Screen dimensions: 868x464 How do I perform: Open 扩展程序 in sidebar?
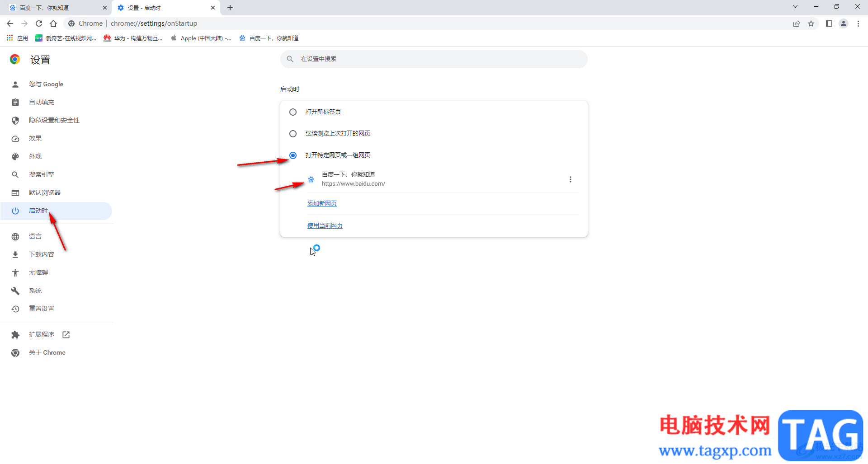coord(56,335)
